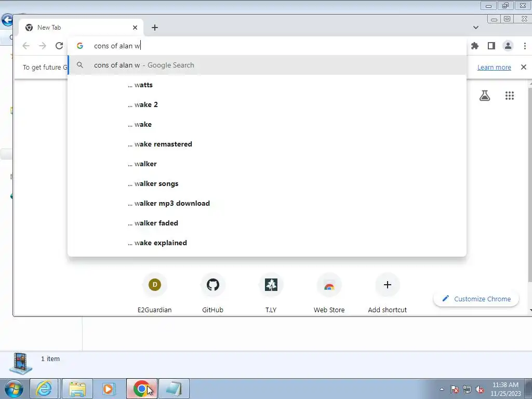Select the '... wake remastered' suggestion
Viewport: 532px width, 399px height.
click(x=267, y=144)
